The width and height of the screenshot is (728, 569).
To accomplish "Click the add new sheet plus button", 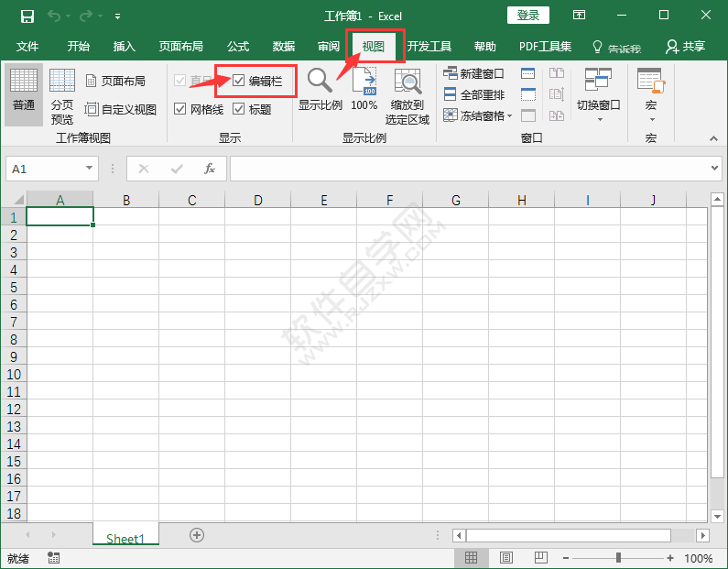I will pyautogui.click(x=196, y=535).
